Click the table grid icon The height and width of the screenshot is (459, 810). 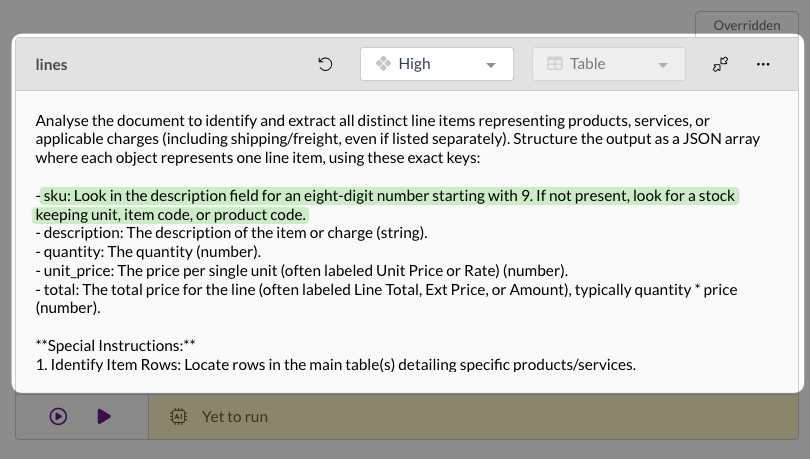554,64
